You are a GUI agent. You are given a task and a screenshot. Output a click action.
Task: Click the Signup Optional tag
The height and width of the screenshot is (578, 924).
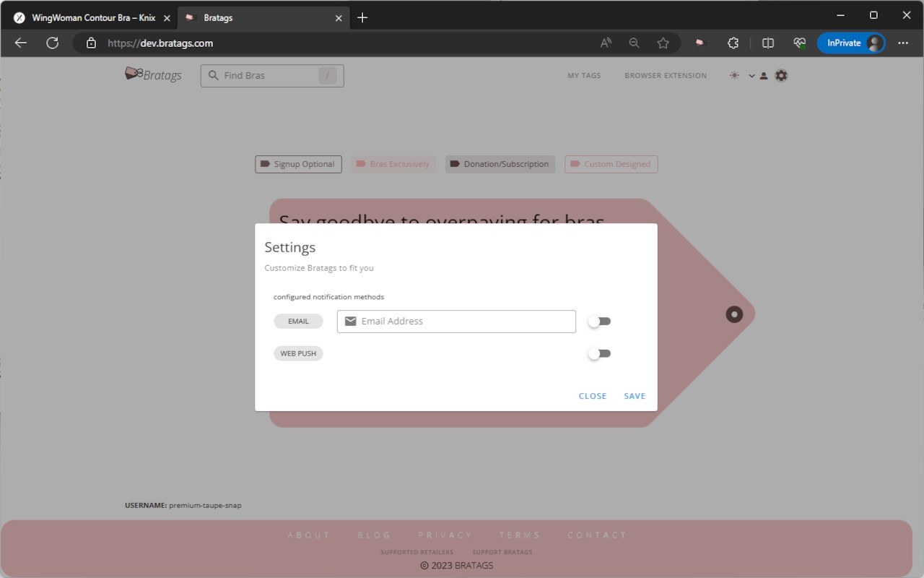coord(298,164)
